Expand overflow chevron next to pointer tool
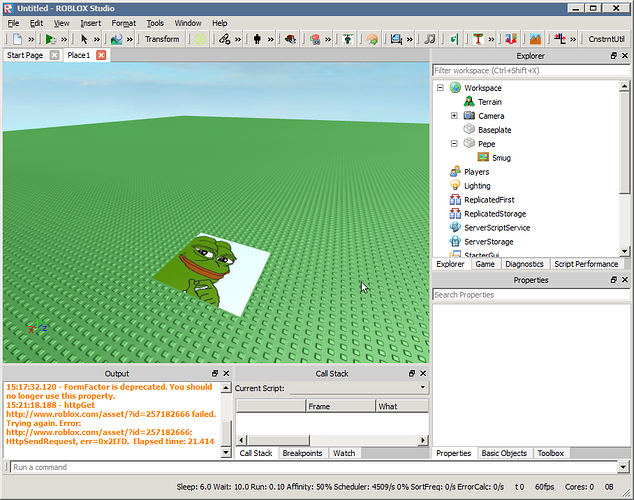Screen dimensions: 634x500 [x=97, y=39]
